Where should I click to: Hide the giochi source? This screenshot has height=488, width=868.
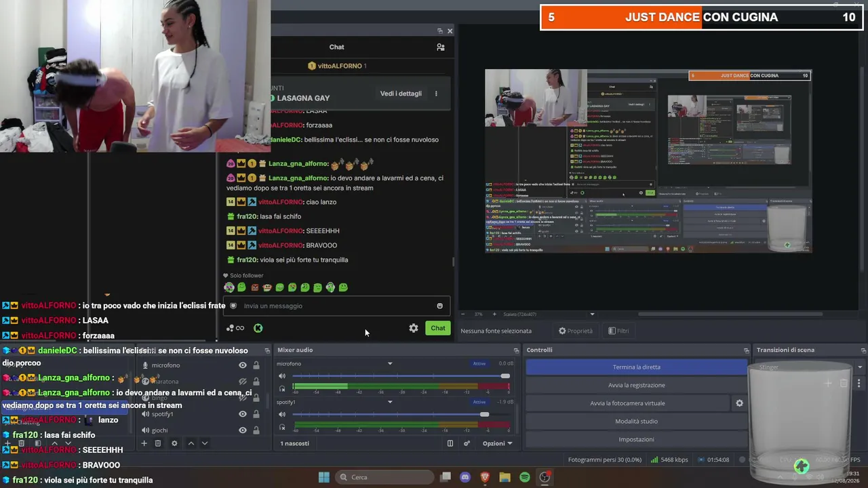point(242,430)
